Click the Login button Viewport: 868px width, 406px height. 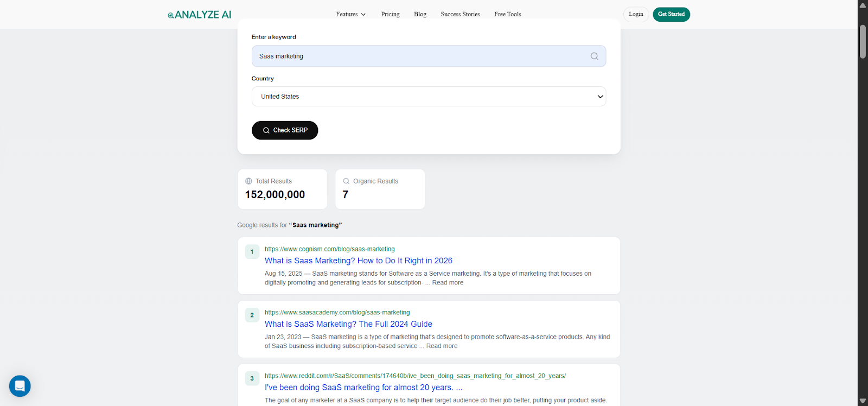[636, 15]
